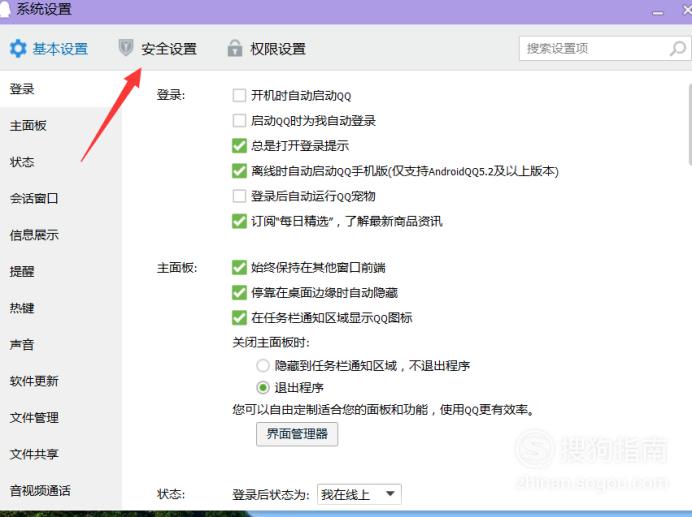Image resolution: width=692 pixels, height=517 pixels.
Task: Open 提醒 settings in sidebar
Action: point(60,271)
